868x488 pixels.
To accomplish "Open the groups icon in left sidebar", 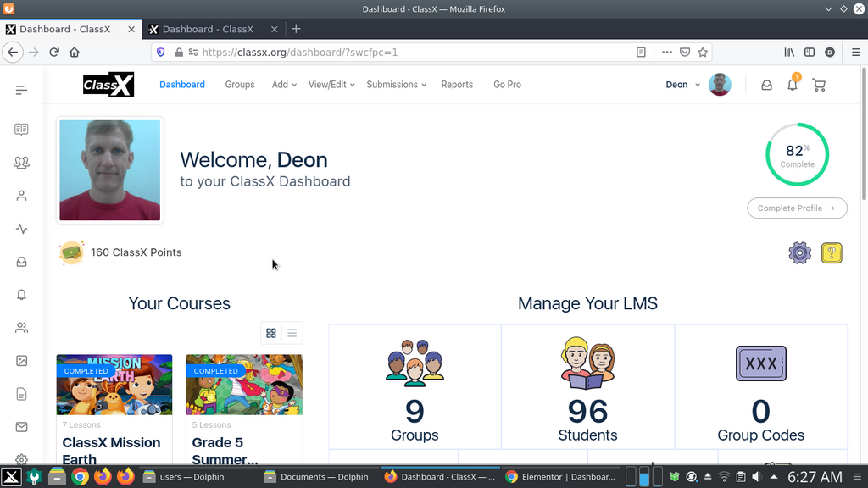I will coord(21,162).
